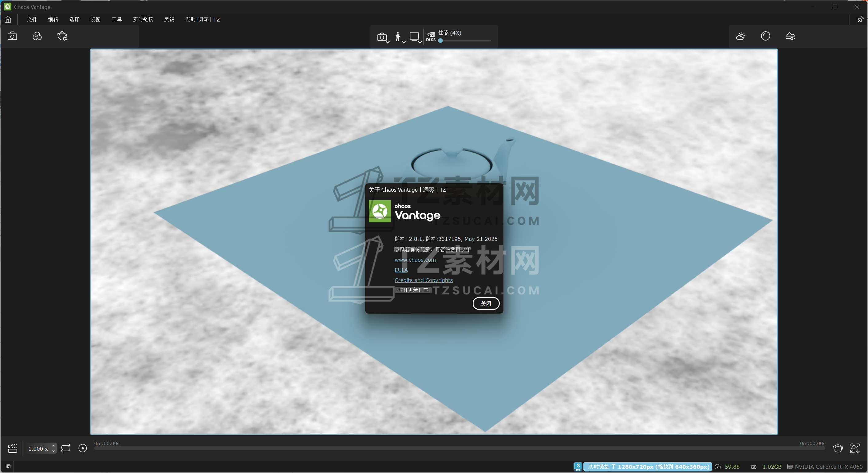The height and width of the screenshot is (473, 868).
Task: Open the 视图 menu
Action: [95, 20]
